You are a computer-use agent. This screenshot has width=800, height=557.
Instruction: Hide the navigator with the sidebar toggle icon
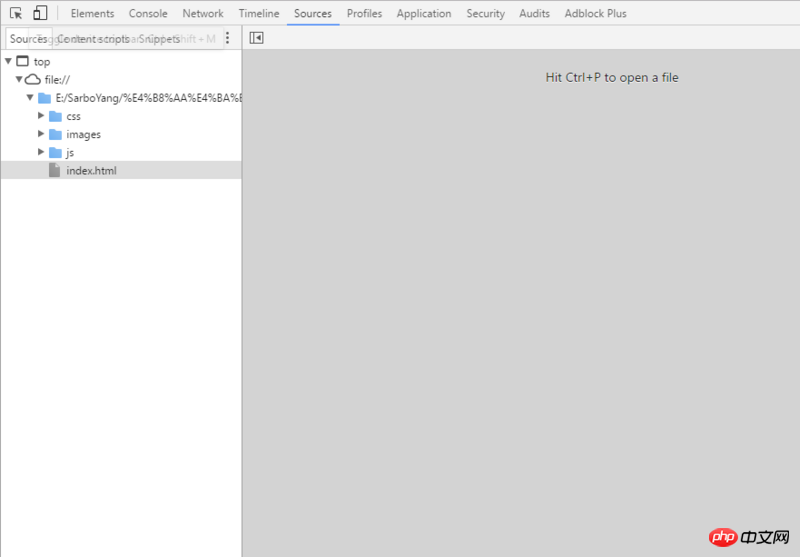256,38
